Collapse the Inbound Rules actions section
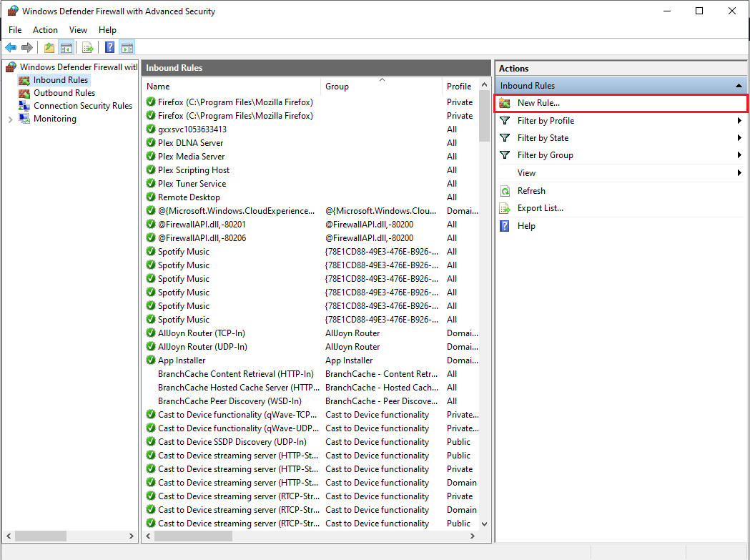The image size is (750, 560). click(739, 86)
